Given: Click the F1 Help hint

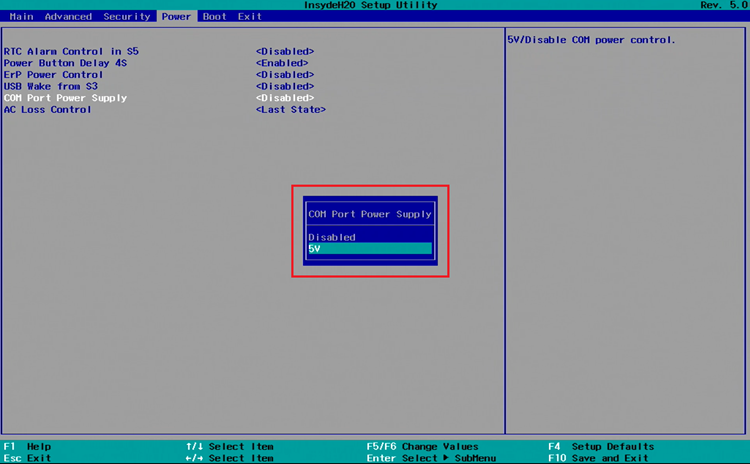Looking at the screenshot, I should pos(27,446).
